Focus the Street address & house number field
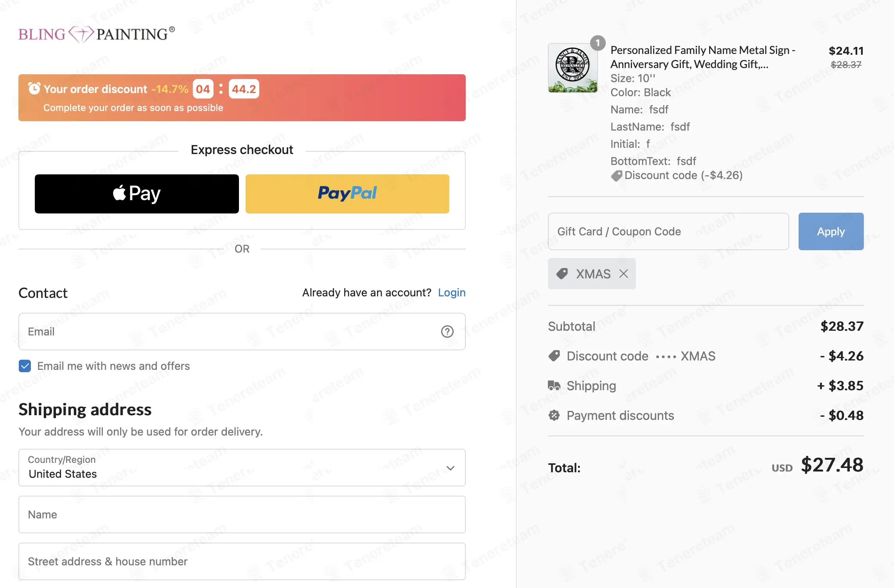 point(242,561)
